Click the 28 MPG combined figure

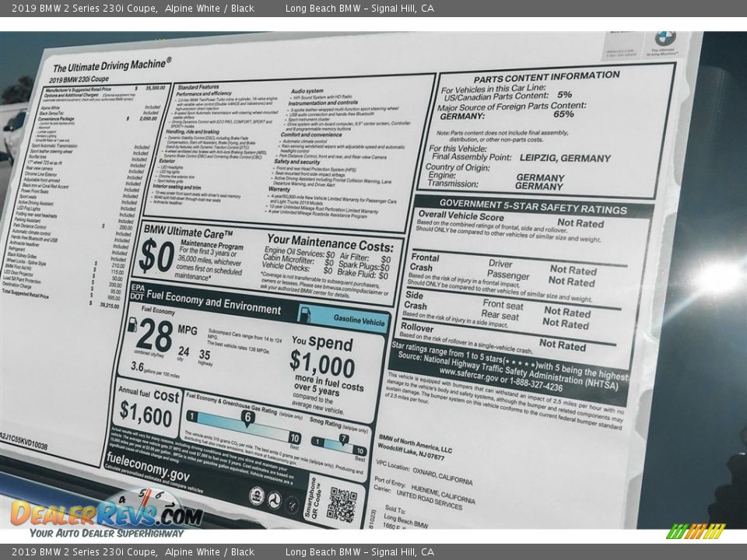pos(155,336)
